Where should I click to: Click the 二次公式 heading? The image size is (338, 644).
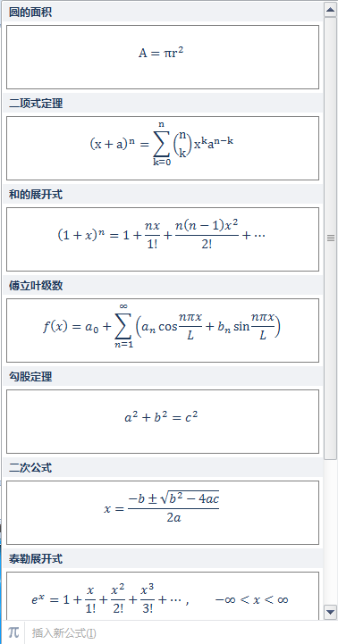30,468
